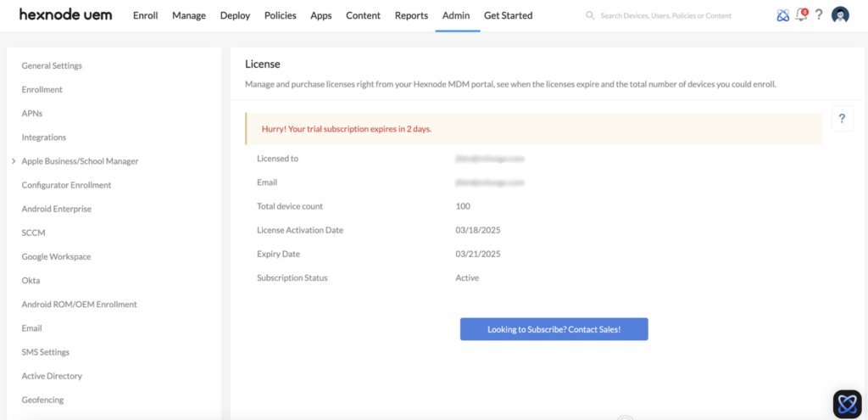Click the License Activation Date label
868x420 pixels.
coord(300,230)
